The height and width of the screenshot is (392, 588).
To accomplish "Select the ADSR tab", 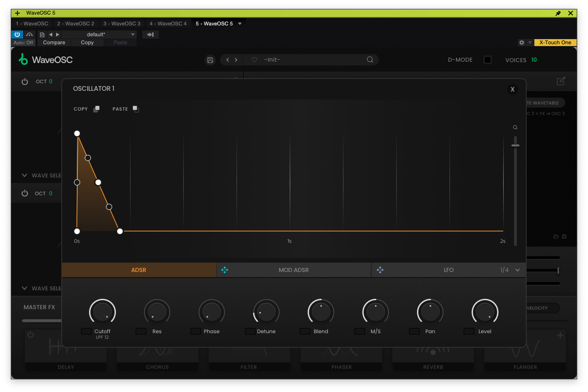I will click(x=139, y=270).
